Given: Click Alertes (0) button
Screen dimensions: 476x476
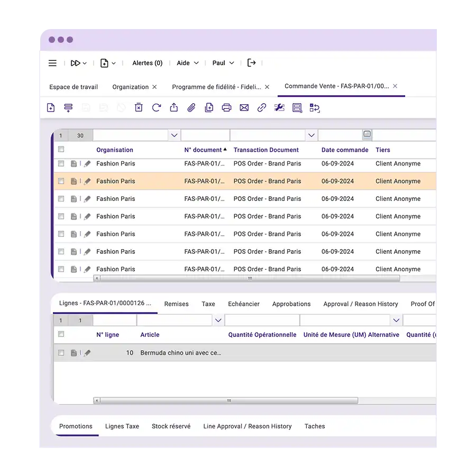Looking at the screenshot, I should tap(148, 63).
